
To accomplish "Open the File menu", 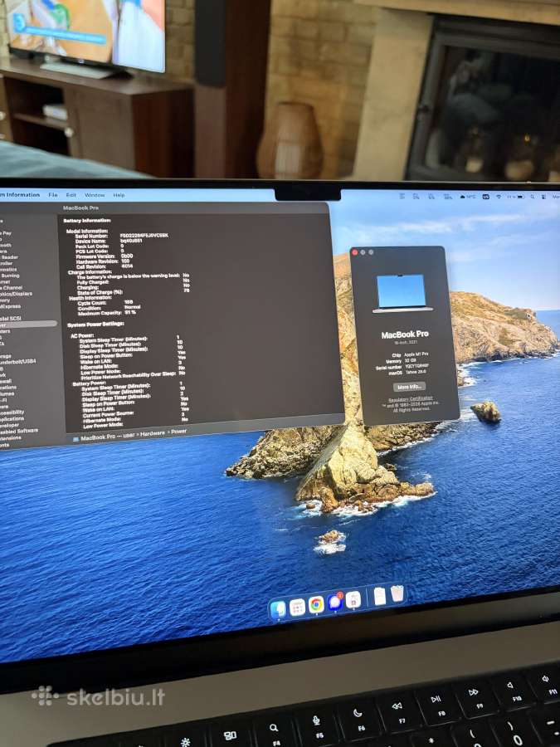I will (x=53, y=195).
